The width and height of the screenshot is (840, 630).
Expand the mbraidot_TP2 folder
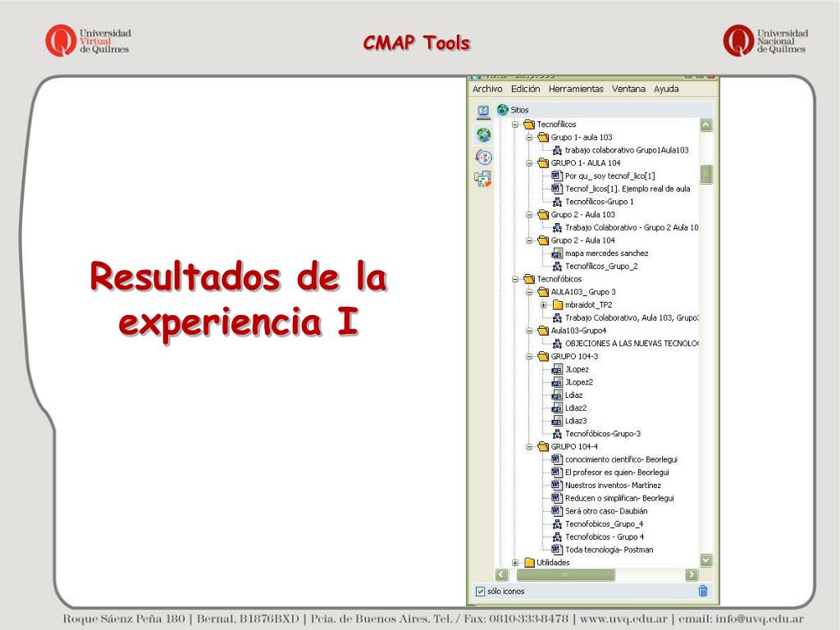pyautogui.click(x=543, y=305)
